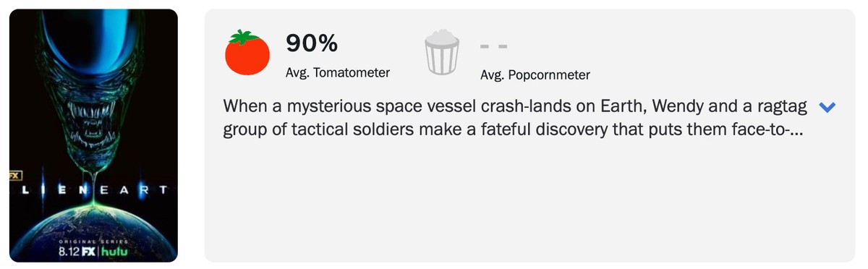Select the Avg. Popcornmeter label
Screen dimensions: 868x269
tap(535, 74)
